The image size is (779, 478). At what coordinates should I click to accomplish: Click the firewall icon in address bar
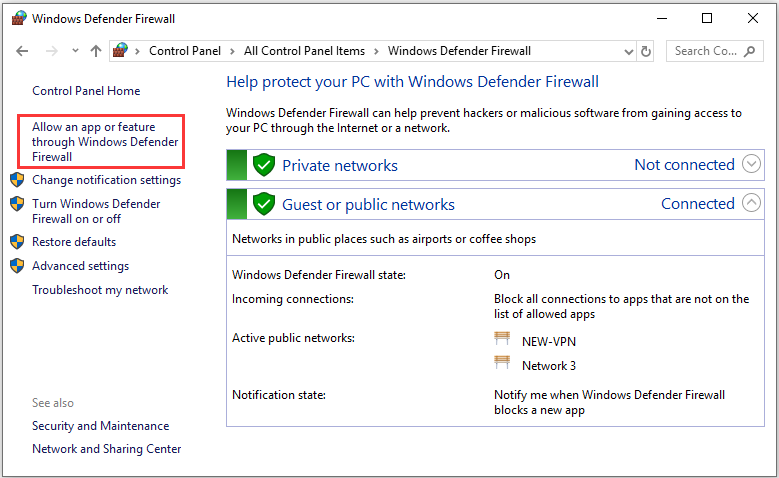tap(120, 50)
